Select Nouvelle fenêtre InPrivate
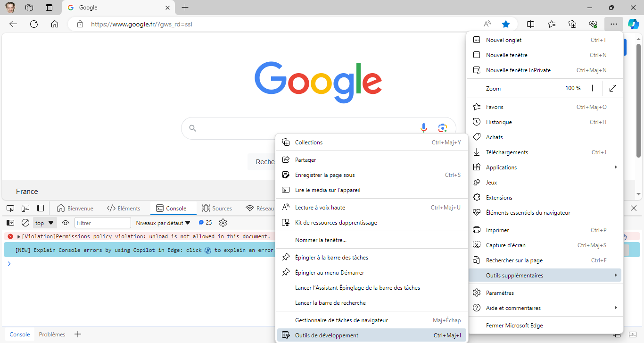This screenshot has width=644, height=343. click(x=545, y=70)
